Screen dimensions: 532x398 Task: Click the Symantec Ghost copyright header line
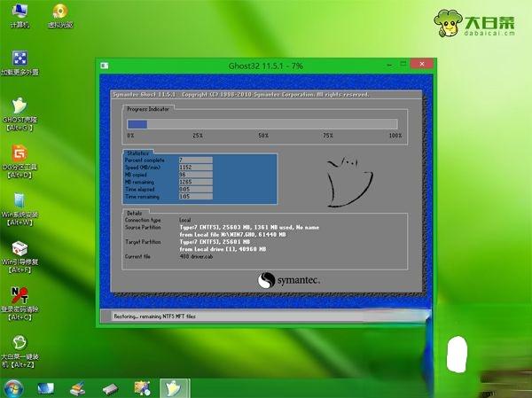pos(240,94)
